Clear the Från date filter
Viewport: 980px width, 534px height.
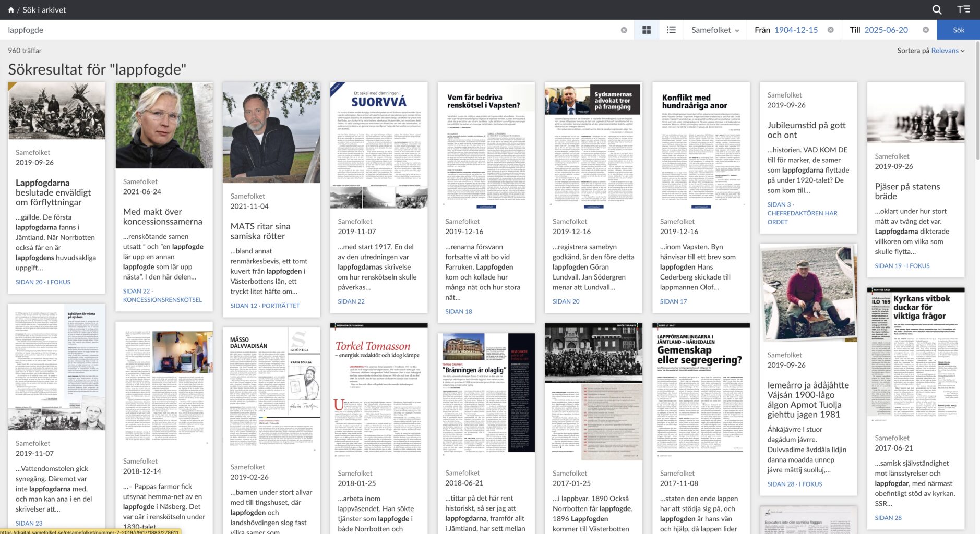click(830, 30)
